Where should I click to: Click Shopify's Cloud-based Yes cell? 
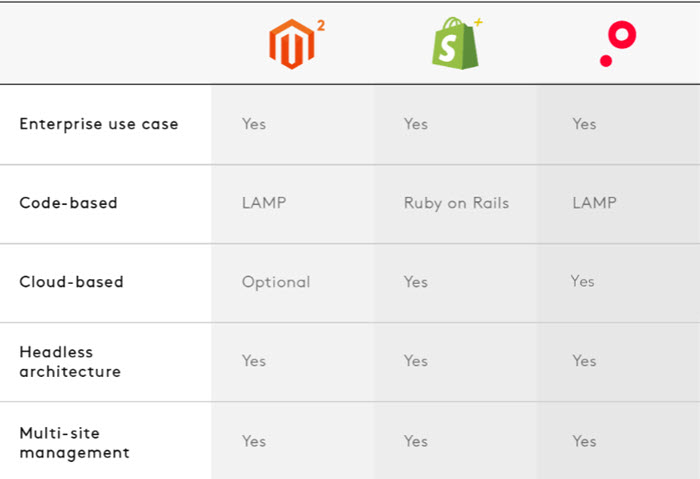tap(416, 282)
